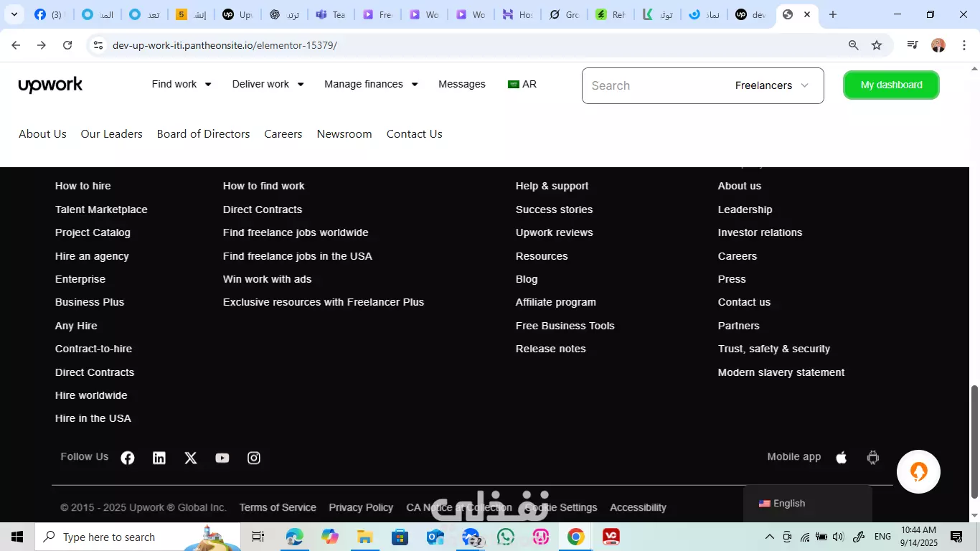Open the Chrome profile avatar
The image size is (980, 551).
pos(938,45)
